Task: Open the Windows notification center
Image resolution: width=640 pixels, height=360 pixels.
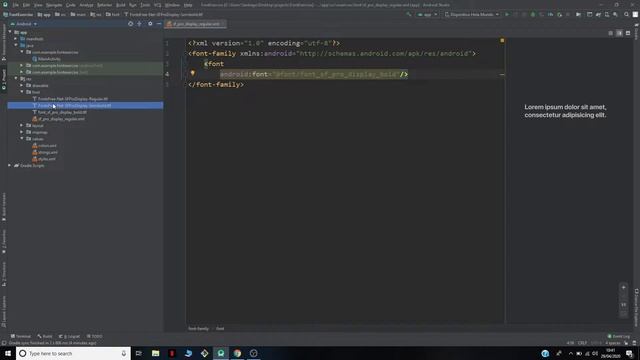Action: 629,353
